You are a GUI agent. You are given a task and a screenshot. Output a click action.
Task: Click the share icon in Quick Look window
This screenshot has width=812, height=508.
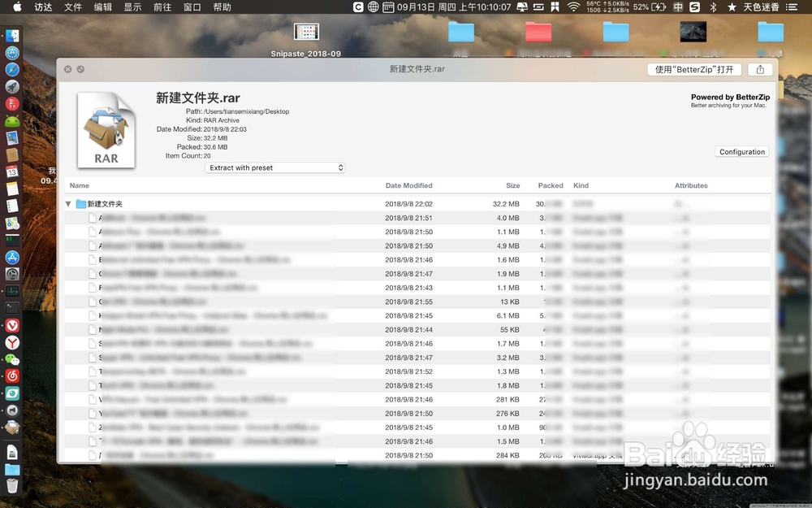click(760, 69)
